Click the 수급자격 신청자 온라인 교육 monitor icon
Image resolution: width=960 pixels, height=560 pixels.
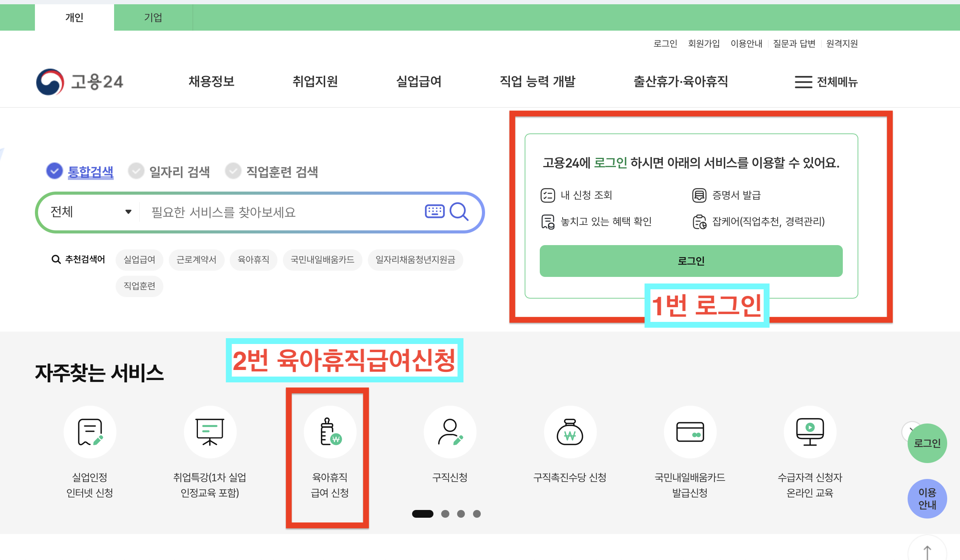pos(810,432)
